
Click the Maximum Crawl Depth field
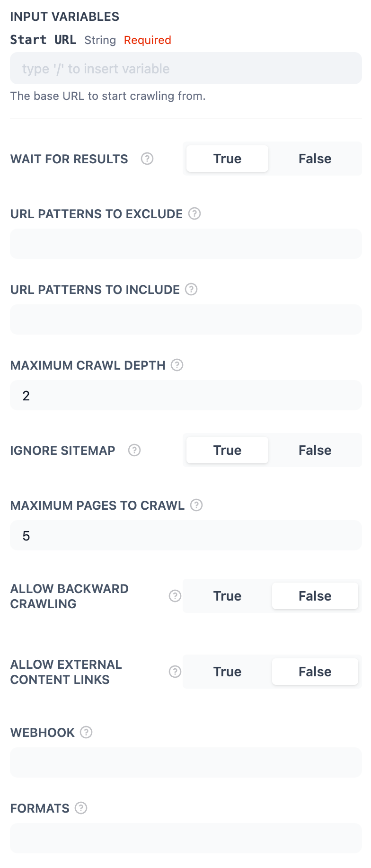pos(185,395)
